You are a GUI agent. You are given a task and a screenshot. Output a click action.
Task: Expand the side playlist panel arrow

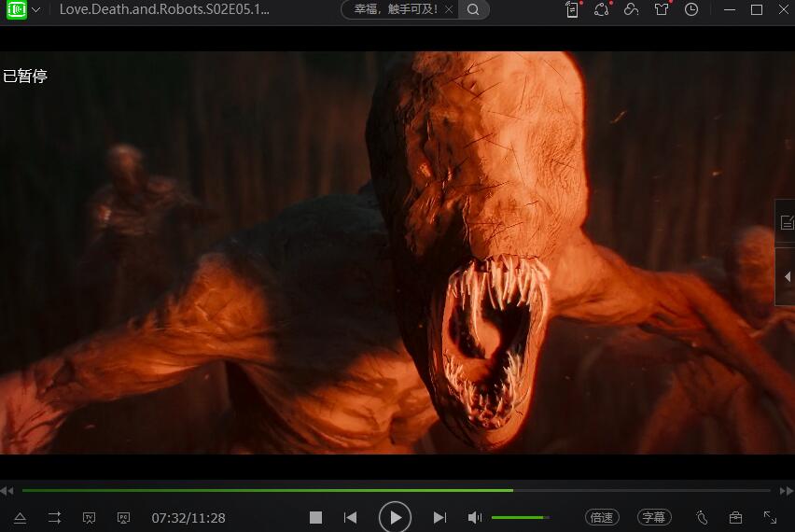[x=786, y=277]
